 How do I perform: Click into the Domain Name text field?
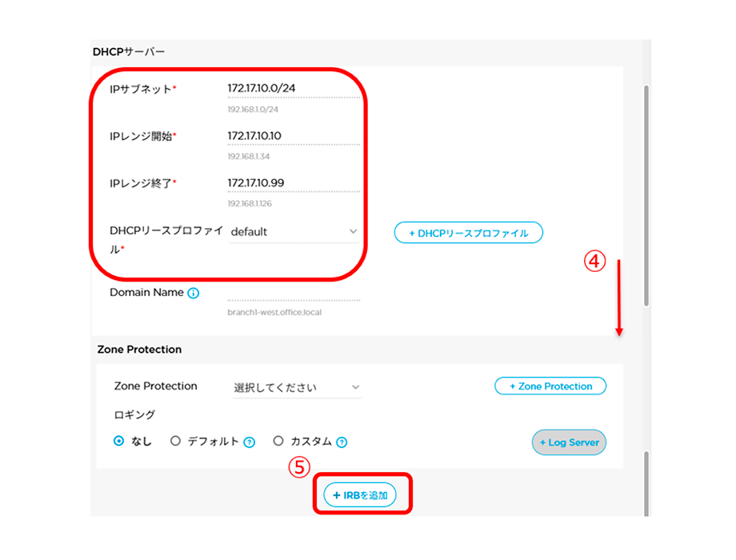pyautogui.click(x=293, y=293)
